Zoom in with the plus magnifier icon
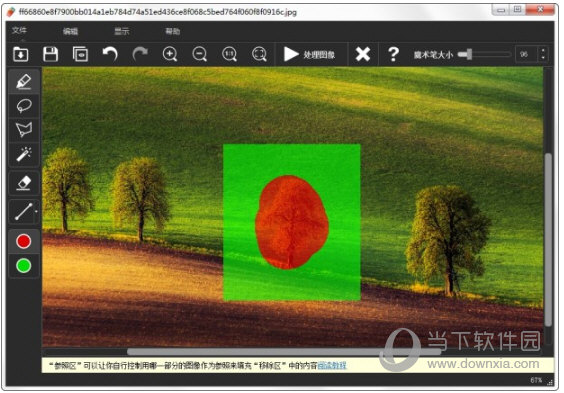 170,55
